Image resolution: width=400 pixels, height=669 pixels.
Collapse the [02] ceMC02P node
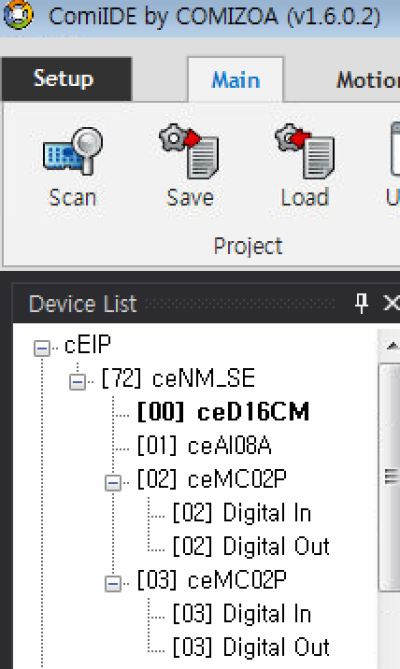(x=113, y=483)
